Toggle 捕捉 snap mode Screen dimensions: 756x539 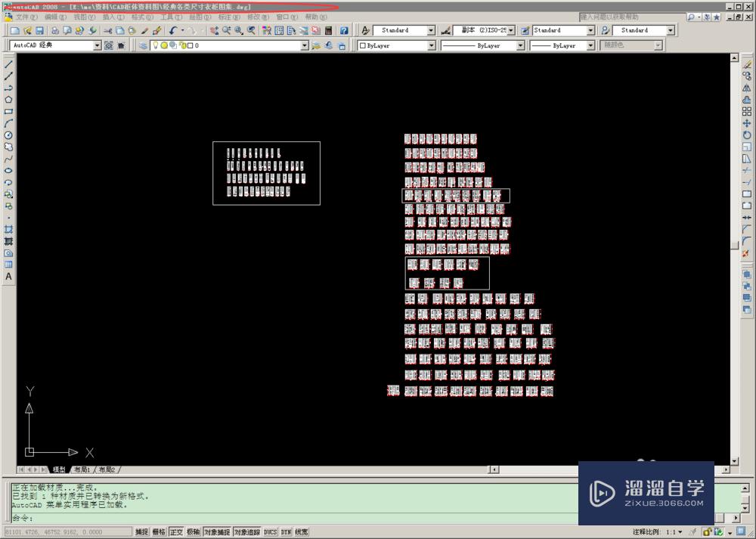[x=142, y=531]
